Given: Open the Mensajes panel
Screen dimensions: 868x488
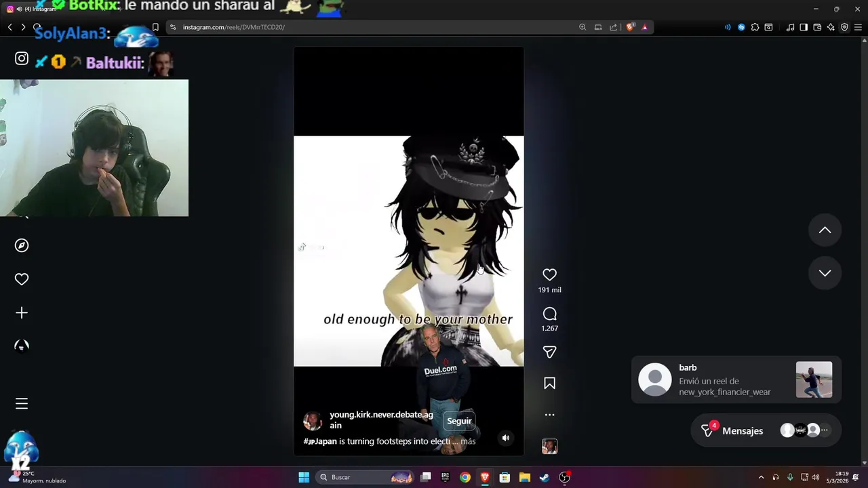Looking at the screenshot, I should point(766,430).
